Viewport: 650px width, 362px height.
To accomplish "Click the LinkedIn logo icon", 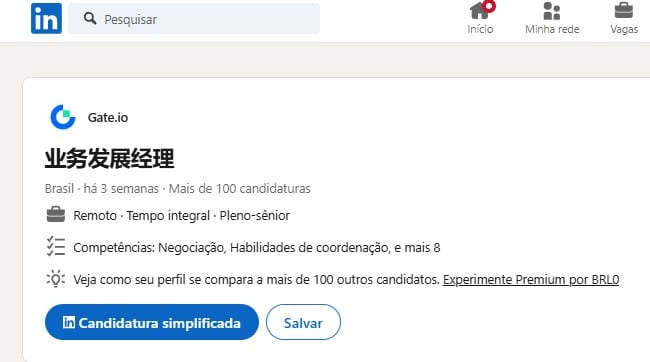I will pyautogui.click(x=46, y=19).
